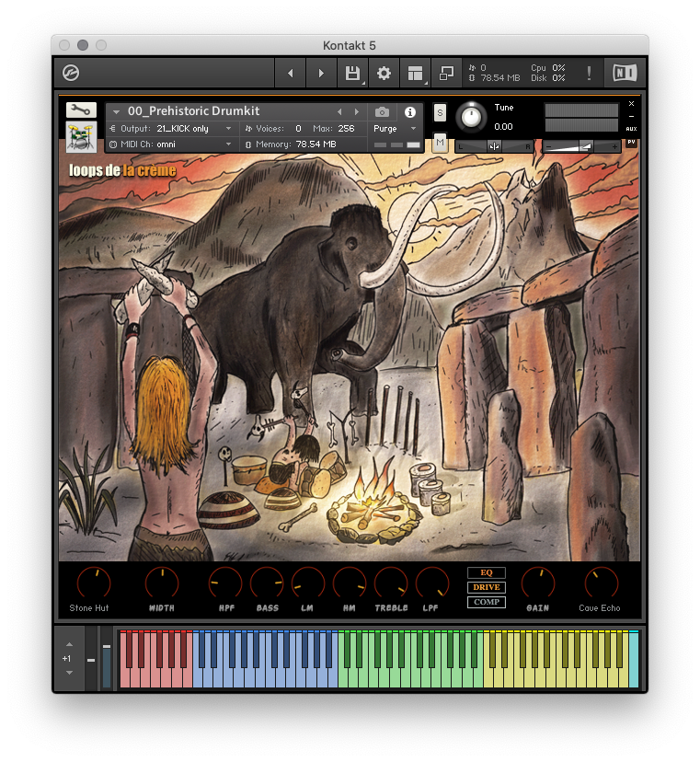The image size is (700, 762).
Task: Show instrument info icon
Action: 410,112
